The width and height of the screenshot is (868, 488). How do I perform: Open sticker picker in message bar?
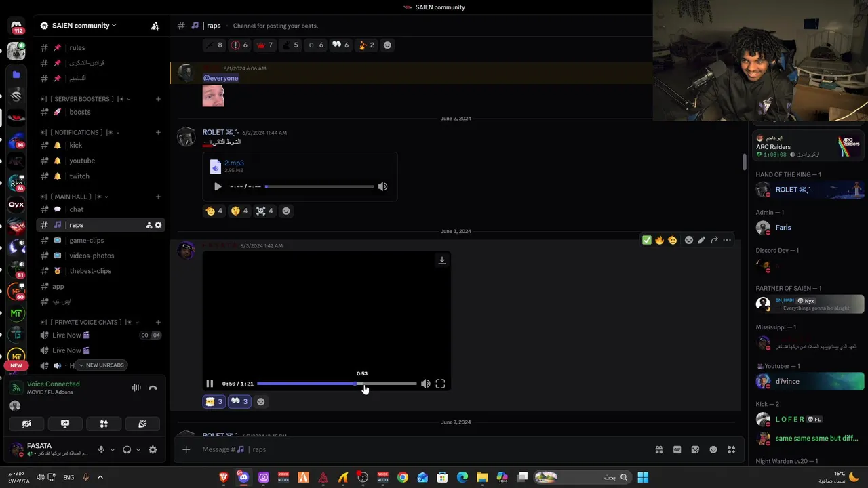[x=695, y=449]
